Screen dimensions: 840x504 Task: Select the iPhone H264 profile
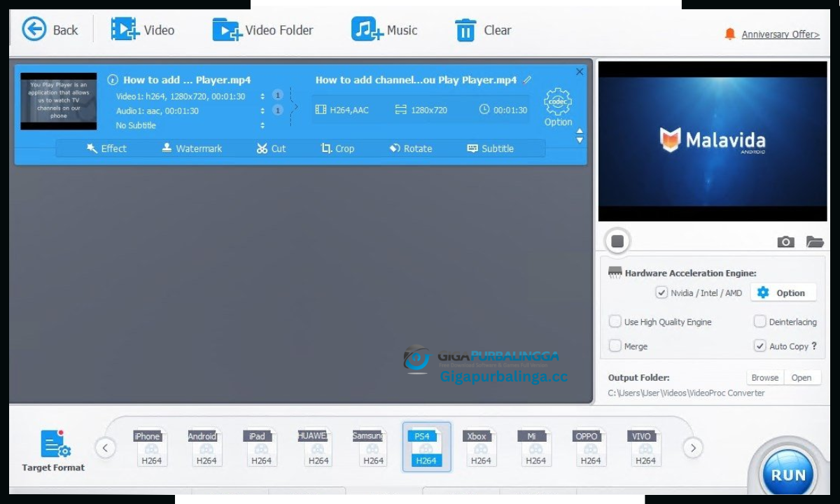pos(150,447)
